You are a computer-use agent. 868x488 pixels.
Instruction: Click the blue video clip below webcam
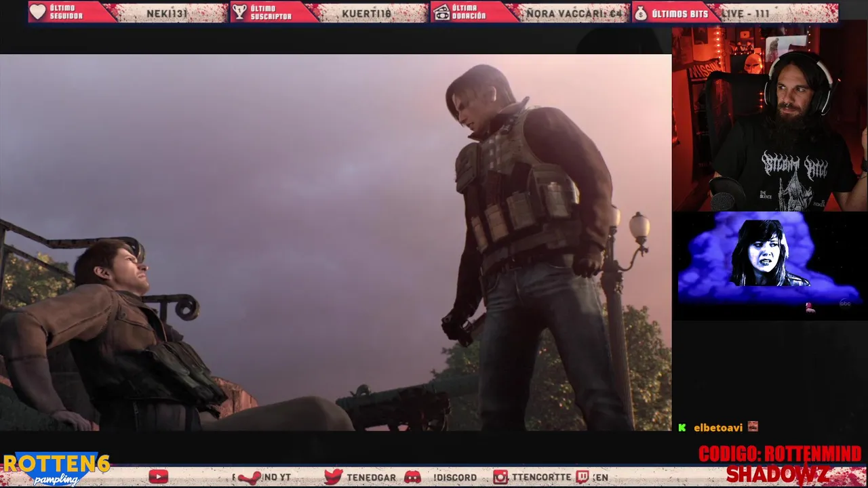(770, 264)
